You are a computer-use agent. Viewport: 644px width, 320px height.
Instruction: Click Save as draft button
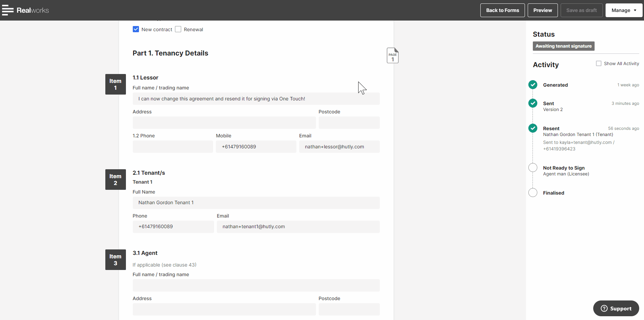[x=581, y=10]
